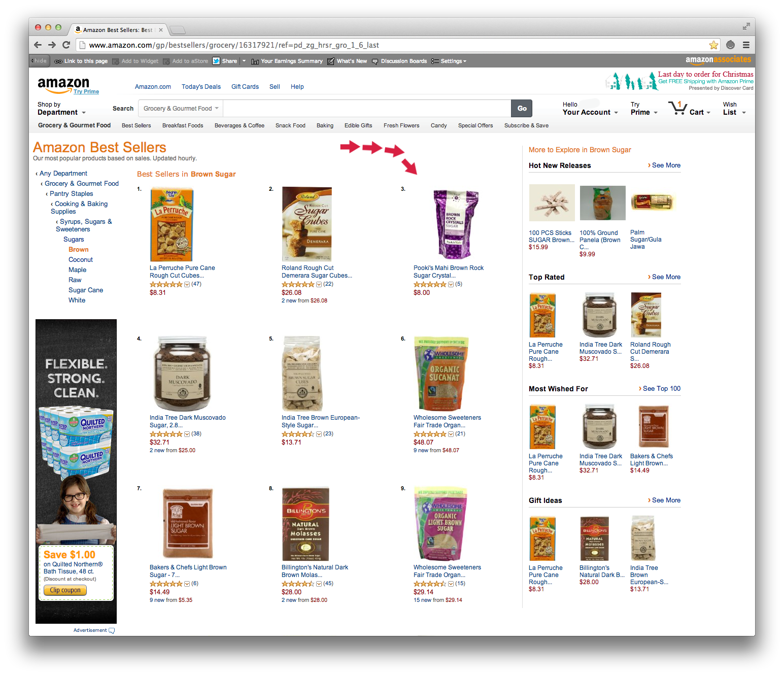Image resolution: width=784 pixels, height=676 pixels.
Task: Click in the Amazon search field
Action: click(367, 108)
